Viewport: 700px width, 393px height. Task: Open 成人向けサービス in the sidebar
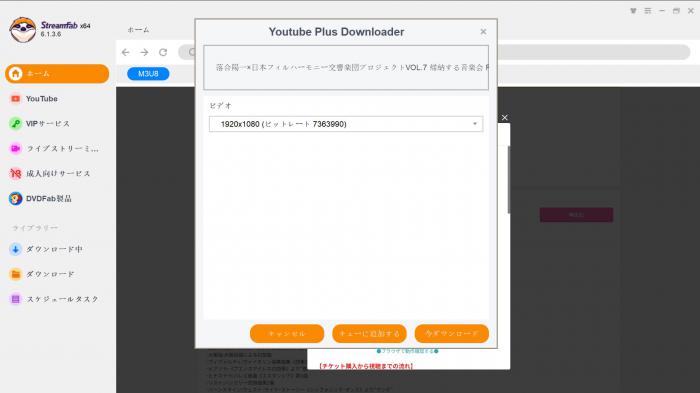57,174
